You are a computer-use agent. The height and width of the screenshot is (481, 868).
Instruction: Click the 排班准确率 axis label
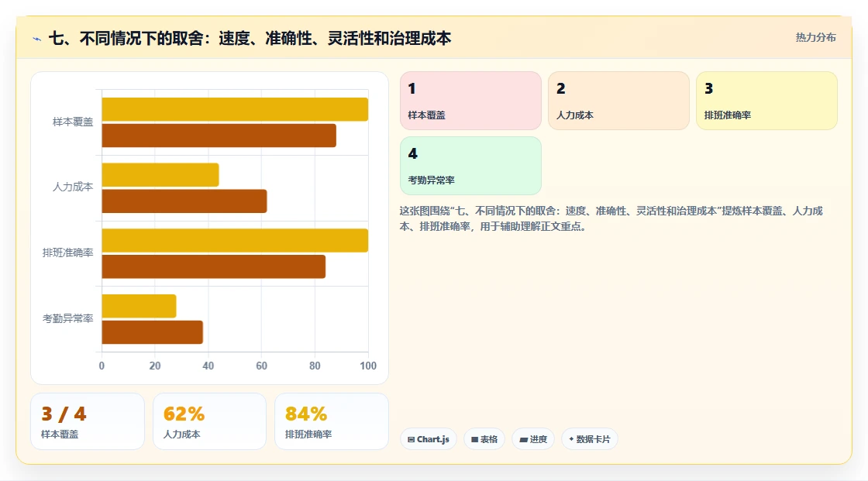point(67,253)
